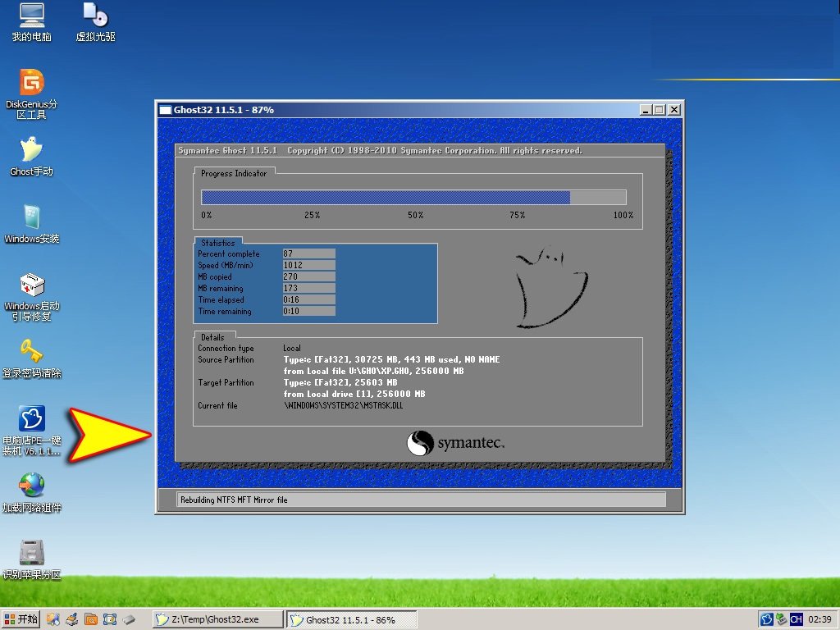Click the Ghost icon in the system tray

[x=767, y=619]
